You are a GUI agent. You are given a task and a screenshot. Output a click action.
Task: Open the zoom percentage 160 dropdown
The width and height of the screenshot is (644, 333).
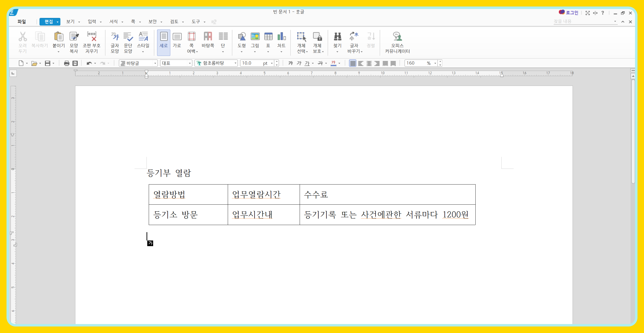(435, 63)
